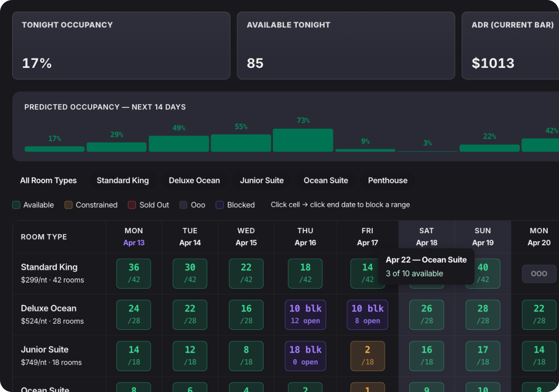Select Deluxe Ocean Apr 19 cell 28/28
The width and height of the screenshot is (559, 392).
pyautogui.click(x=483, y=315)
